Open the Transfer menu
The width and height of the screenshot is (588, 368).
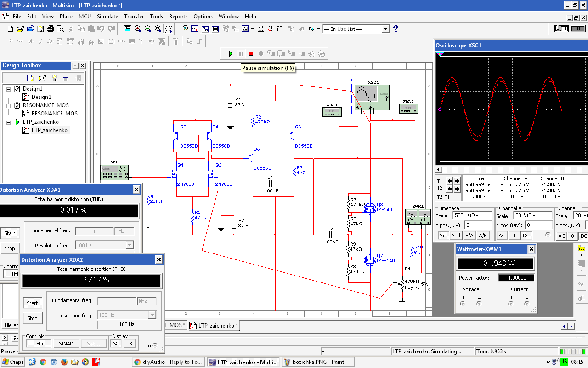(x=134, y=17)
